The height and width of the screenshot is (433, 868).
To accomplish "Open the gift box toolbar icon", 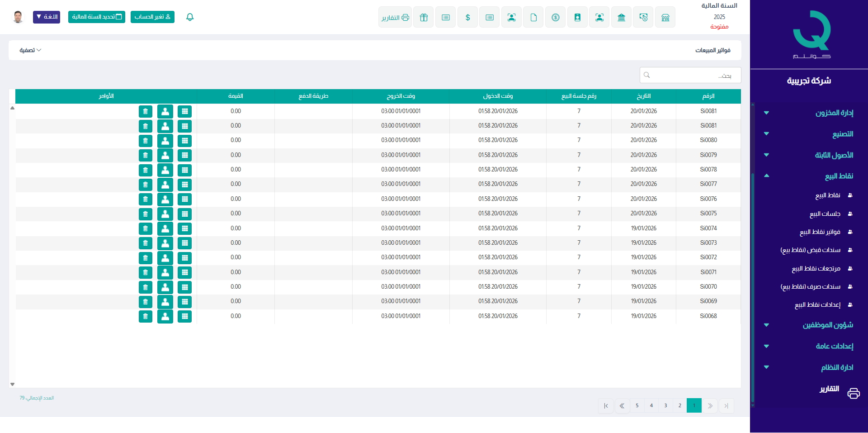I will click(x=423, y=18).
